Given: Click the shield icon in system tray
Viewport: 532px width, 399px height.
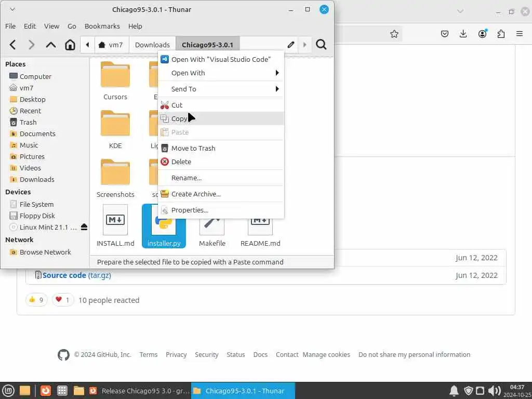Looking at the screenshot, I should [469, 391].
